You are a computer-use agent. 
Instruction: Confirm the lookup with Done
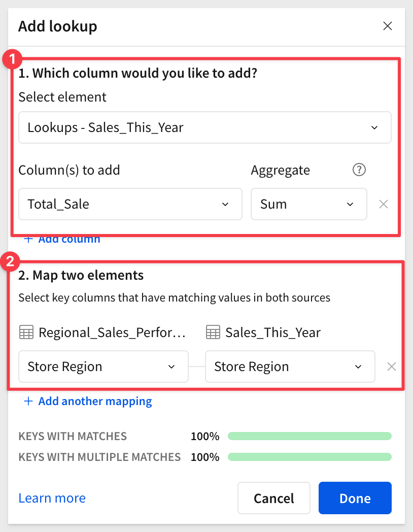355,498
